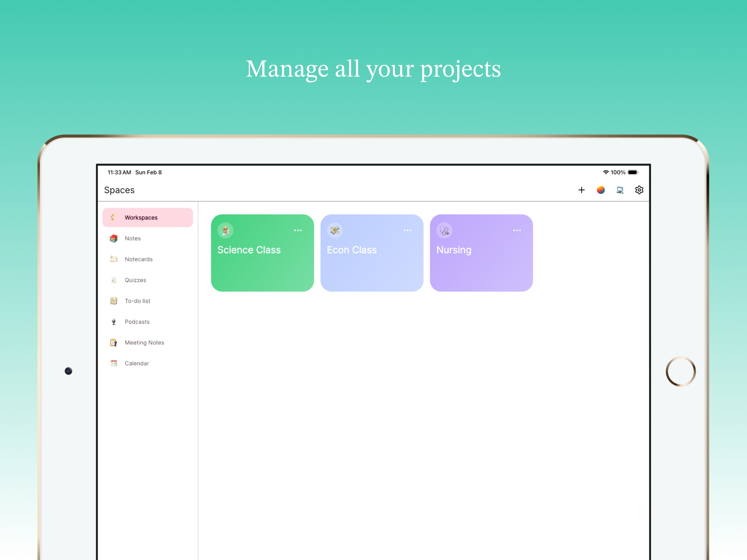Click the Podcasts microphone icon

pos(113,322)
